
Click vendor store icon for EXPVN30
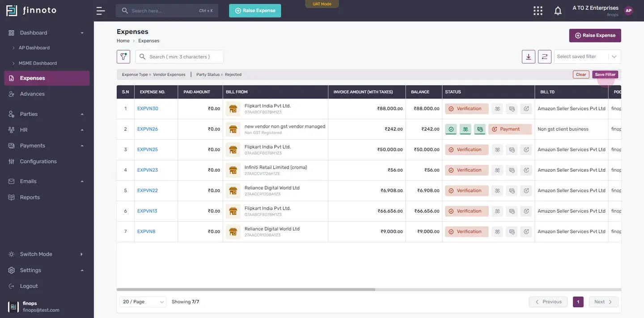[x=233, y=109]
